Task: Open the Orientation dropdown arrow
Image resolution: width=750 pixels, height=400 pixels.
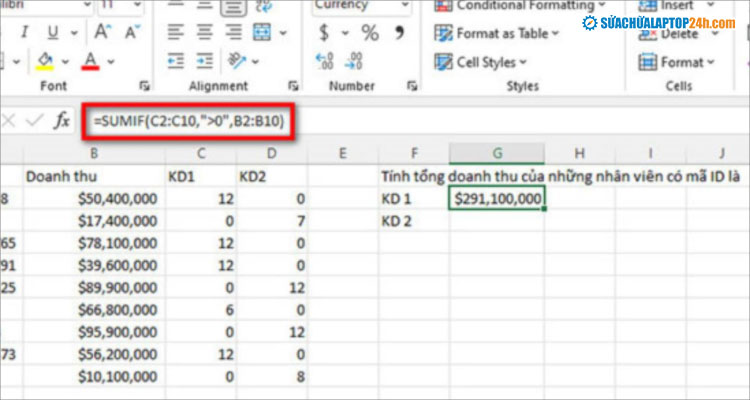Action: click(x=255, y=62)
